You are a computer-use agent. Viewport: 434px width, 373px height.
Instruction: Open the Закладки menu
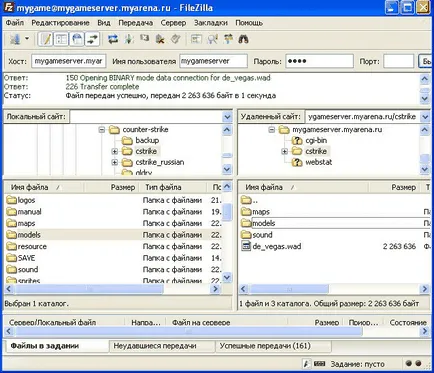211,23
